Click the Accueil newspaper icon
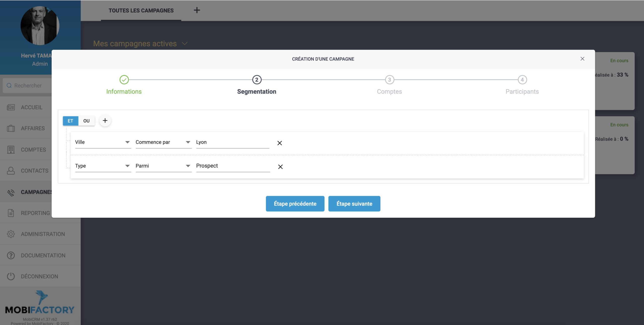644x325 pixels. pyautogui.click(x=11, y=107)
